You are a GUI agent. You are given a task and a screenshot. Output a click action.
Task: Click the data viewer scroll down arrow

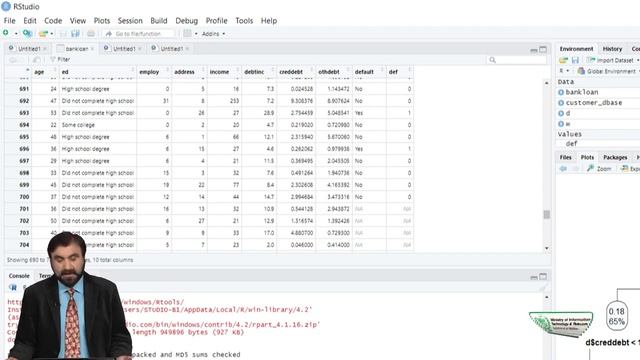547,248
